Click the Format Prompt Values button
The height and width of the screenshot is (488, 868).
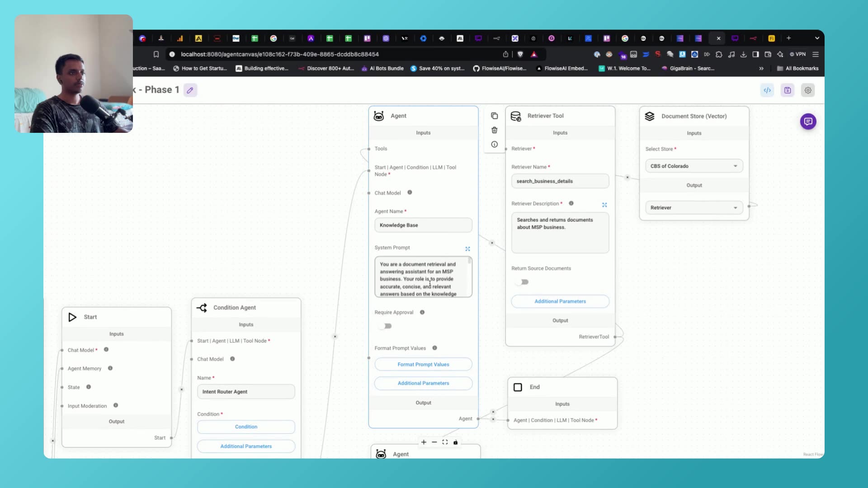423,365
